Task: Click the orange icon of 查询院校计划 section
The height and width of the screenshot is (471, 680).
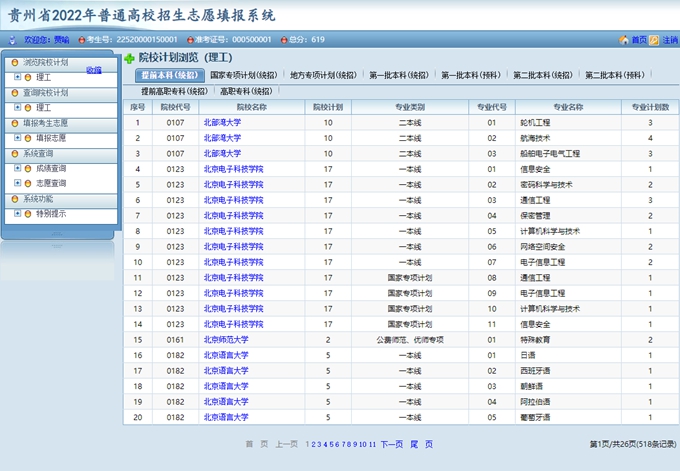Action: (x=15, y=93)
